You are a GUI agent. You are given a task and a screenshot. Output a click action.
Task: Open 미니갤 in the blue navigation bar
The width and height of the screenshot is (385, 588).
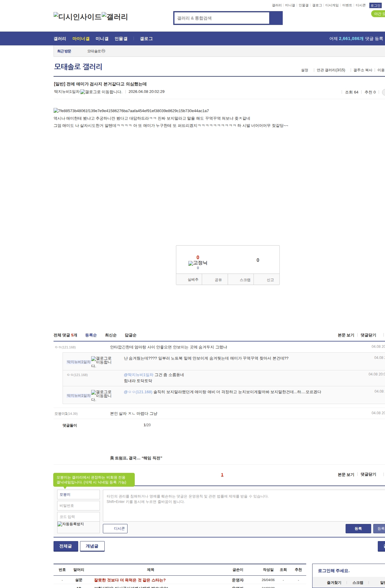pos(102,39)
